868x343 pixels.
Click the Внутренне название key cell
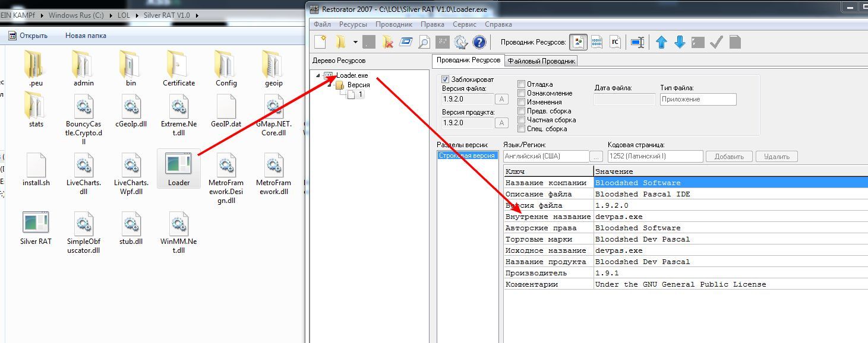(548, 217)
